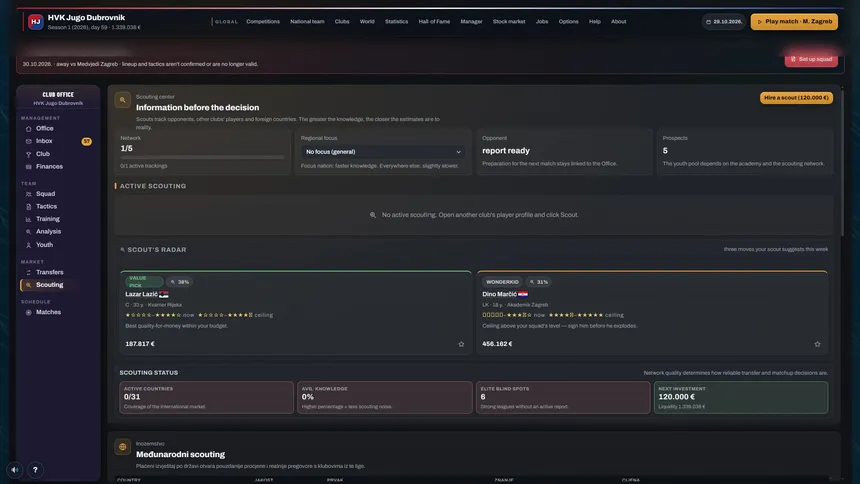The width and height of the screenshot is (860, 484).
Task: Click the main panel vertical scrollbar
Action: (x=842, y=162)
